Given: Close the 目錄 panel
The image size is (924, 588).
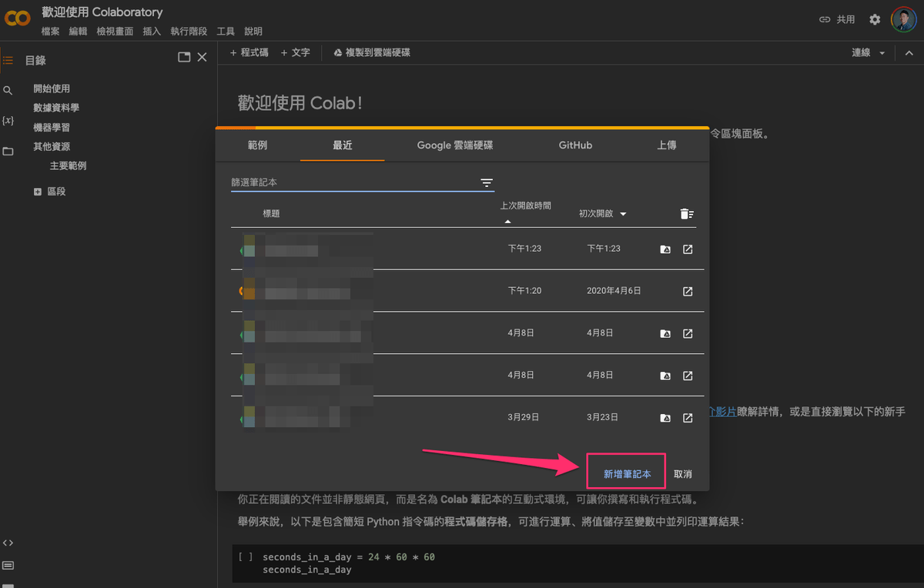Looking at the screenshot, I should pyautogui.click(x=202, y=57).
